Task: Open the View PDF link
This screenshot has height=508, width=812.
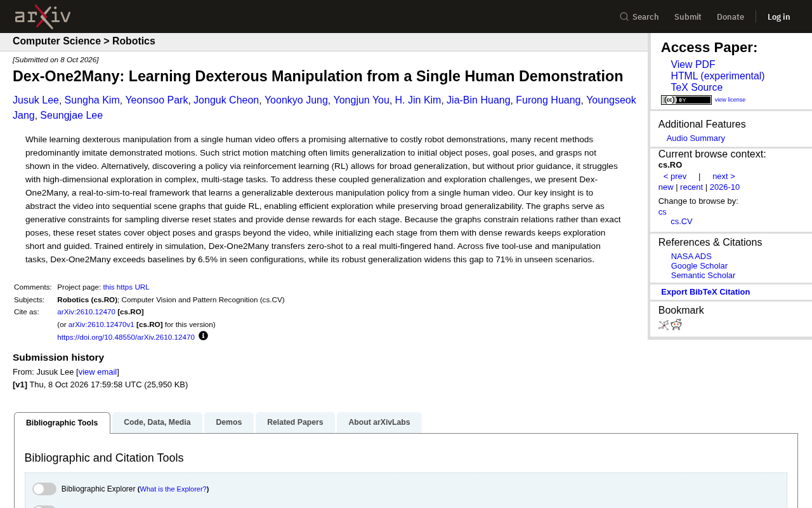Action: point(693,65)
